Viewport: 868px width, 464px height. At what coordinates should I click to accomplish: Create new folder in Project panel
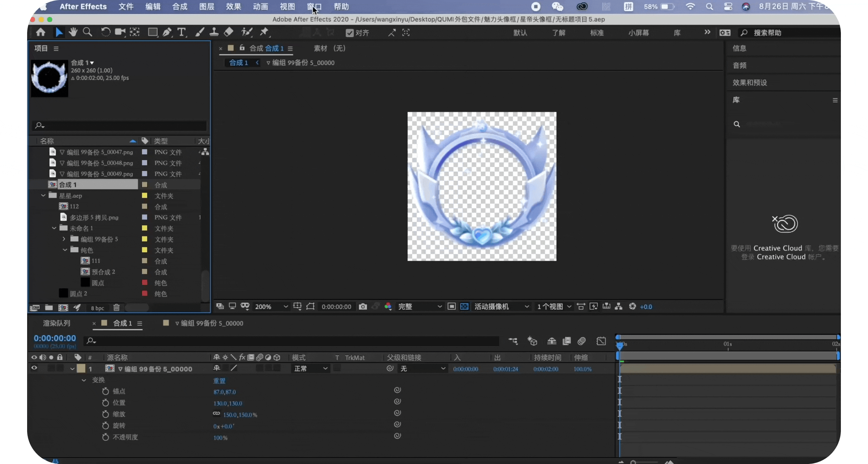49,308
